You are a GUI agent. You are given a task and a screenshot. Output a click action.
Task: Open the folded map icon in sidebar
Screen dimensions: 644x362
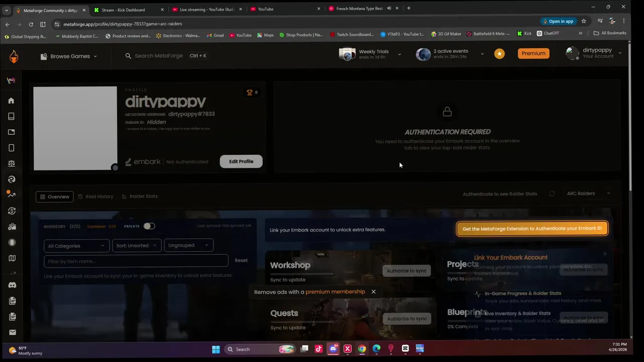(12, 258)
